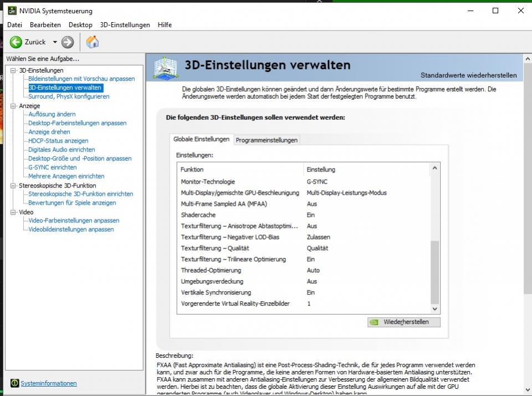The image size is (532, 396).
Task: Click the settings list scrollbar thumb
Action: 434,272
